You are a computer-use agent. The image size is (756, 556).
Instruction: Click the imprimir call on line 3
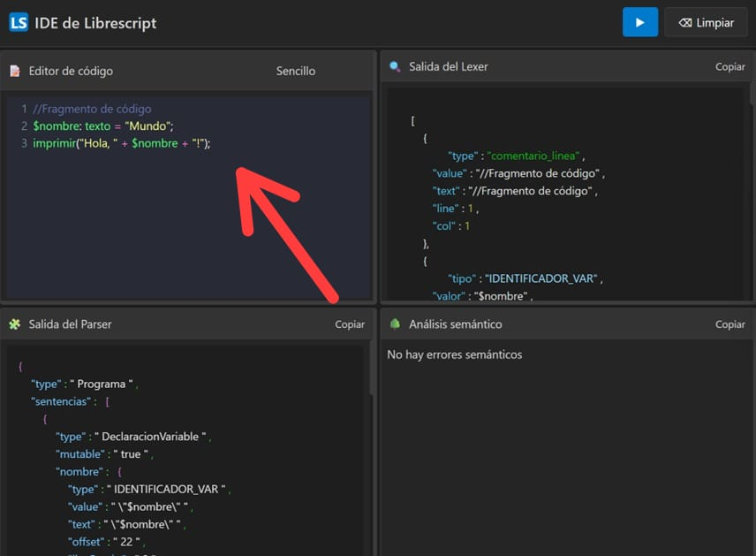54,143
